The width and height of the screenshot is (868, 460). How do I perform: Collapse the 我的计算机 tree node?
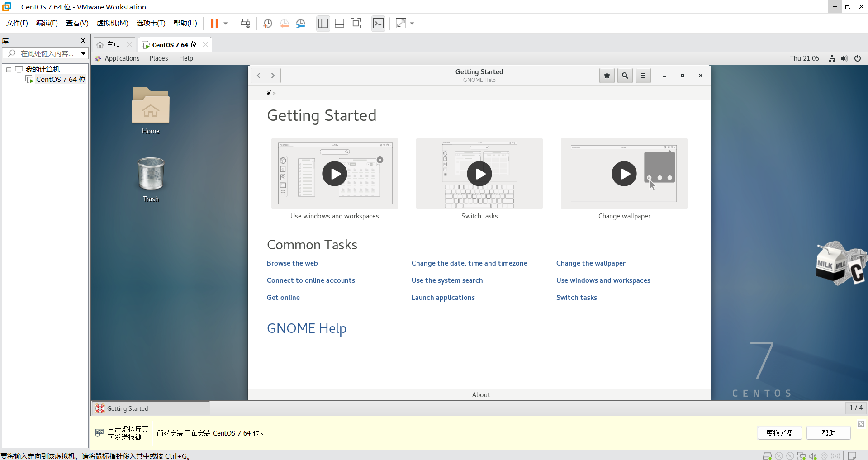pyautogui.click(x=9, y=70)
